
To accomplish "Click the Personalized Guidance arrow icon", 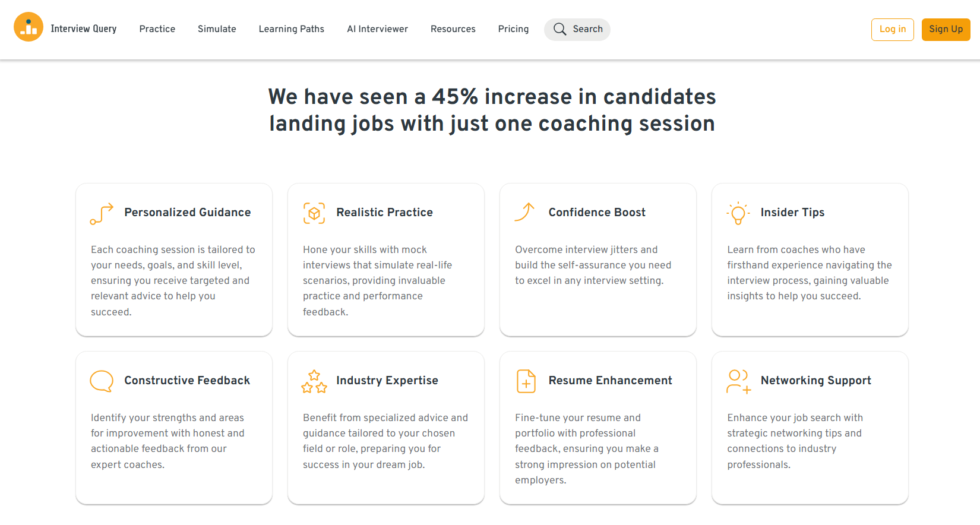I will pos(101,213).
